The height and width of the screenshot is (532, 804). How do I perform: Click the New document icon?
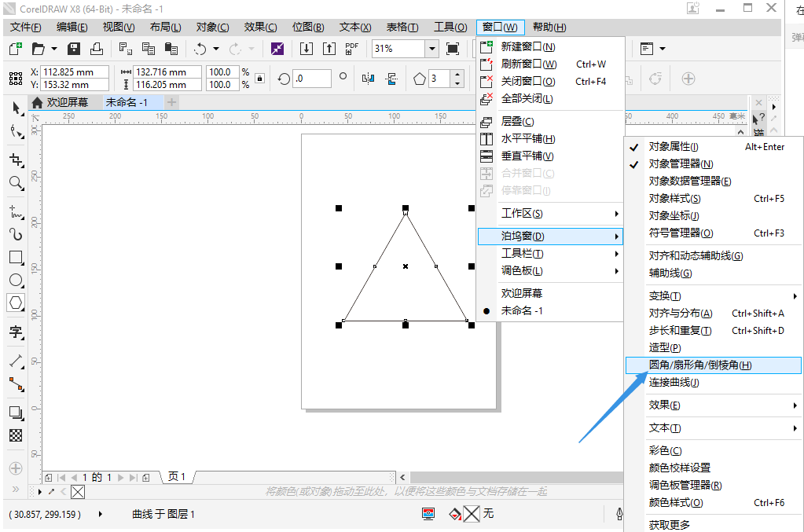pos(16,49)
